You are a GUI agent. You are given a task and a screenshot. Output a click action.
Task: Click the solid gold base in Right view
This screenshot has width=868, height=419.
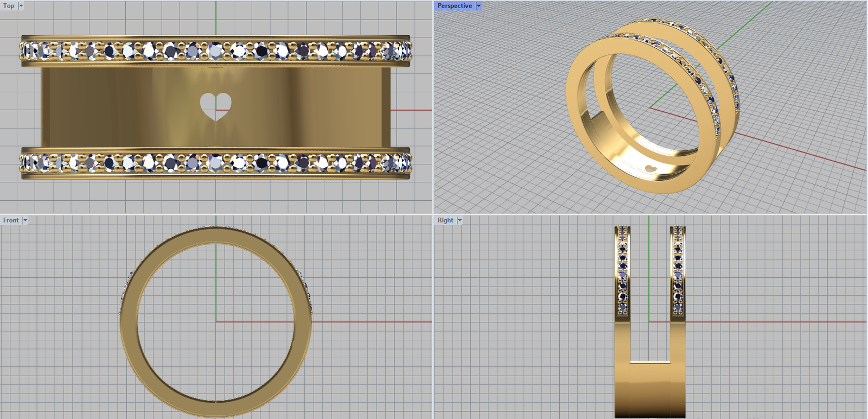click(x=650, y=391)
